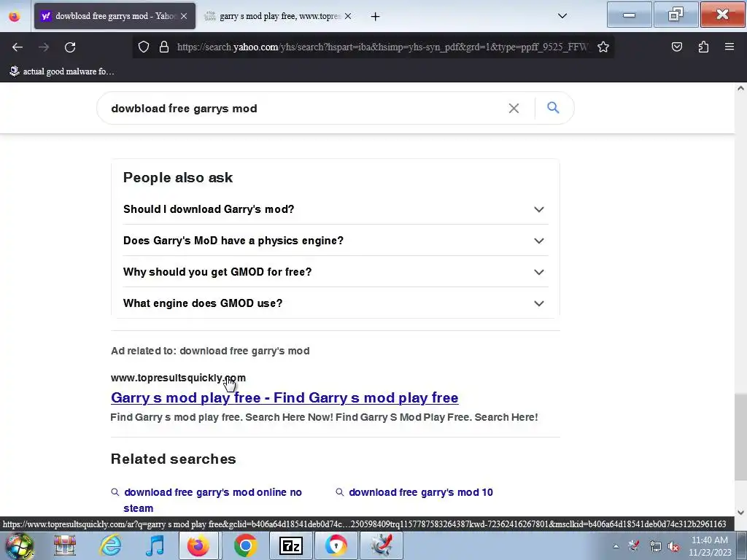Open Google Chrome from the taskbar

(x=245, y=545)
